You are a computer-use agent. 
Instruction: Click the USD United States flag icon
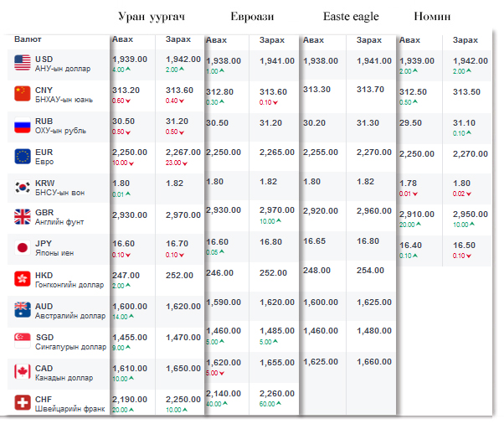[x=23, y=63]
